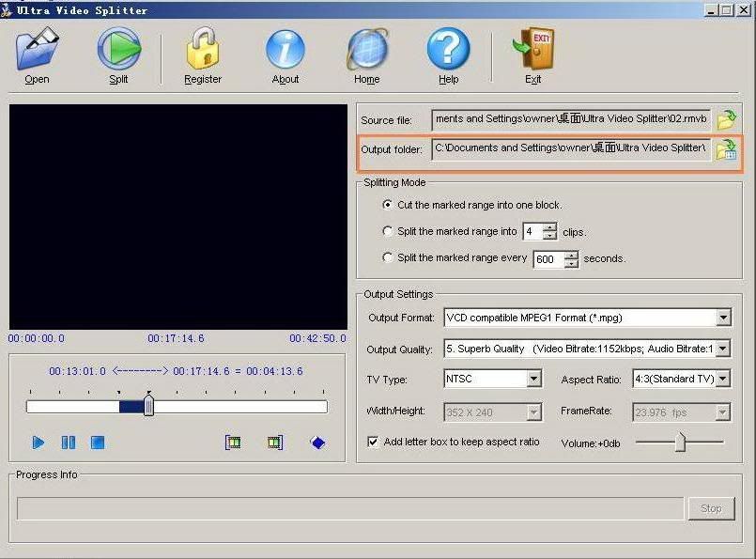Screen dimensions: 756x559
Task: Select Cut the marked range into one block
Action: pos(387,205)
